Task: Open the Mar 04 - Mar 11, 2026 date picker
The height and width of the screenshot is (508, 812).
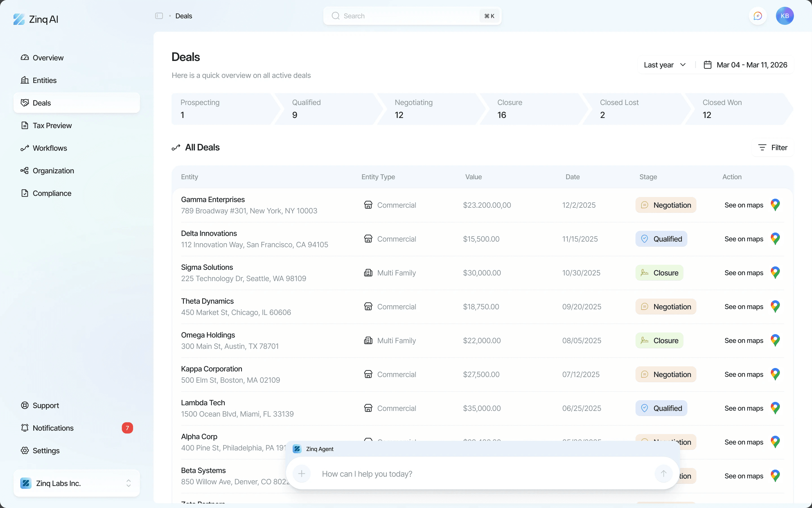Action: [x=745, y=65]
